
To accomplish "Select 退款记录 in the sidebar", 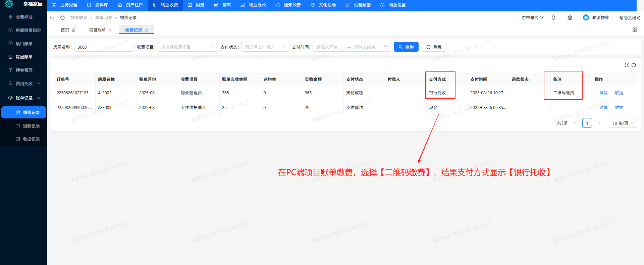I will coord(31,126).
